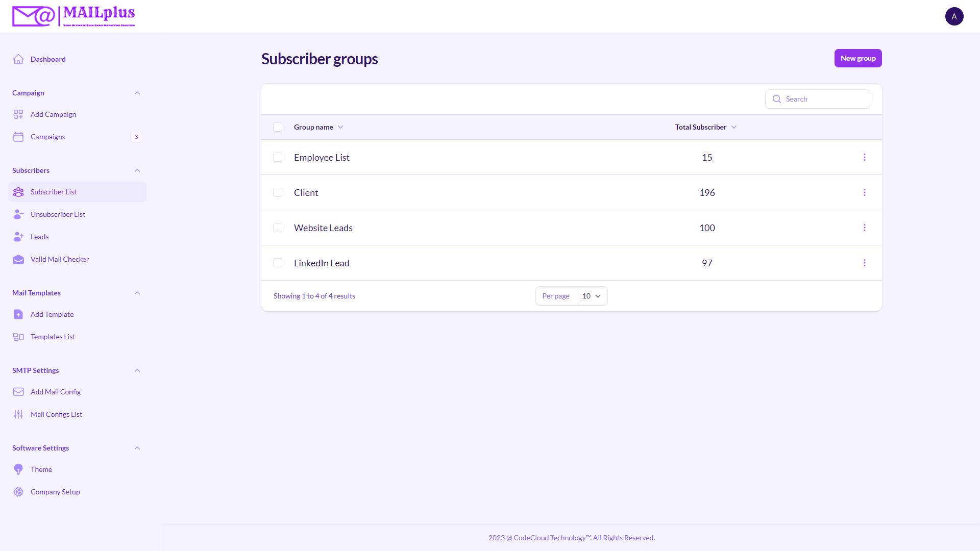The height and width of the screenshot is (551, 980).
Task: Click the Theme lightbulb icon
Action: click(18, 469)
